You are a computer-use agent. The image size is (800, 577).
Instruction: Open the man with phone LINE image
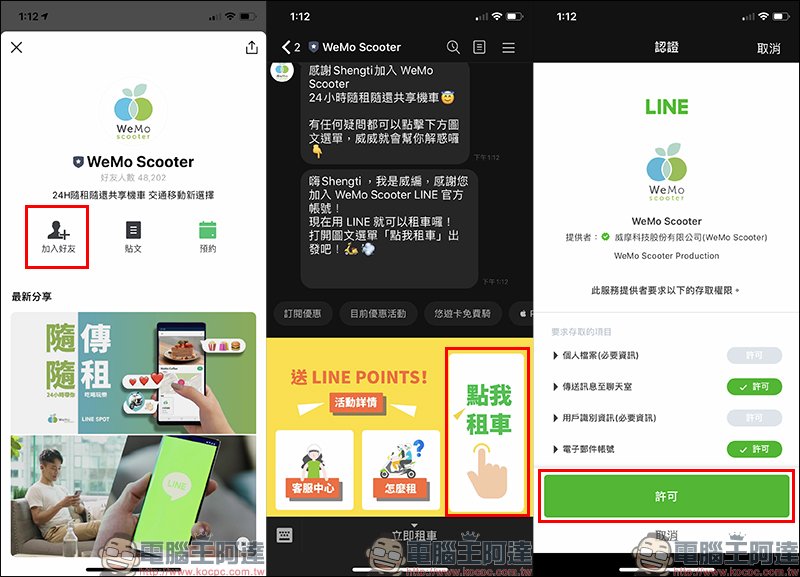coord(133,496)
